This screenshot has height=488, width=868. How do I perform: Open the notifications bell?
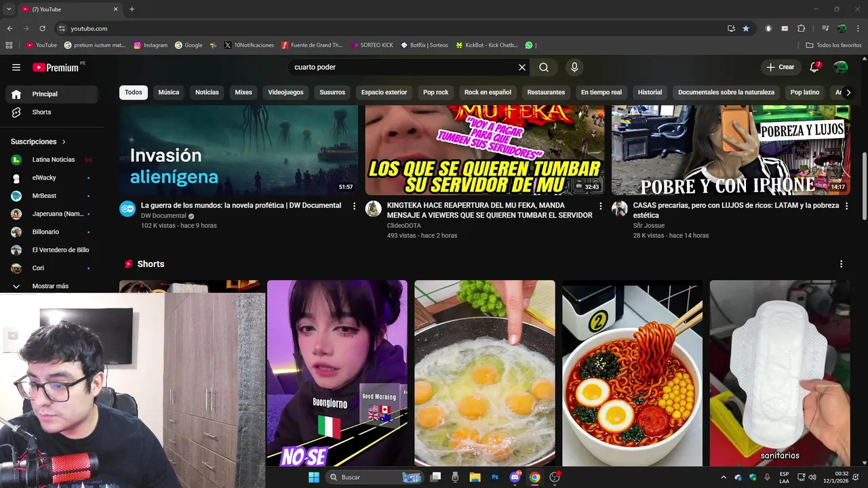(814, 67)
